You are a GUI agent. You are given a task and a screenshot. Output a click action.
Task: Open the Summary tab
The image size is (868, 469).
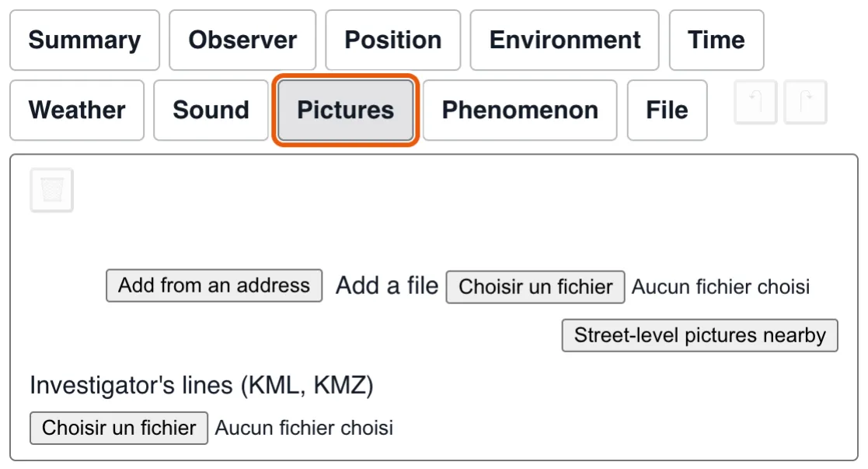85,40
